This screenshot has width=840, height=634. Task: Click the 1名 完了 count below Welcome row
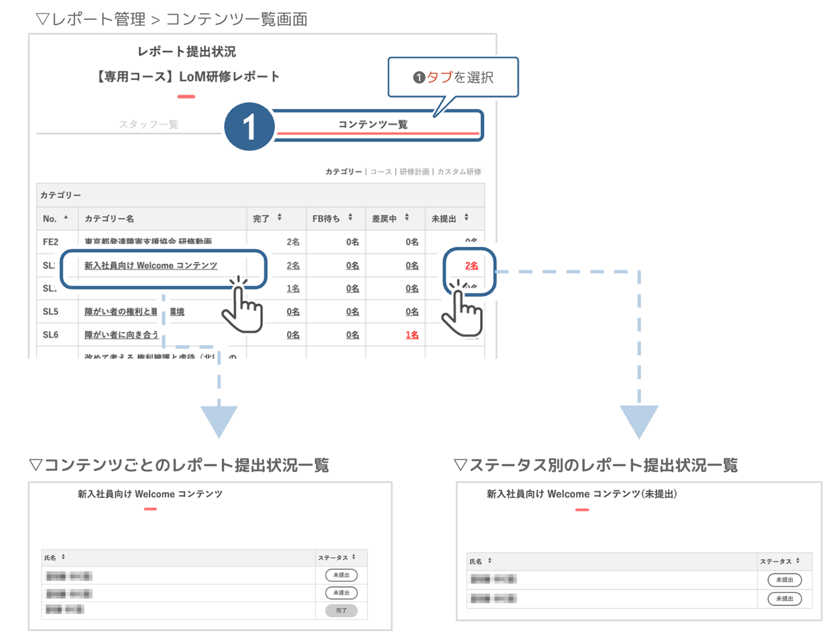point(293,289)
